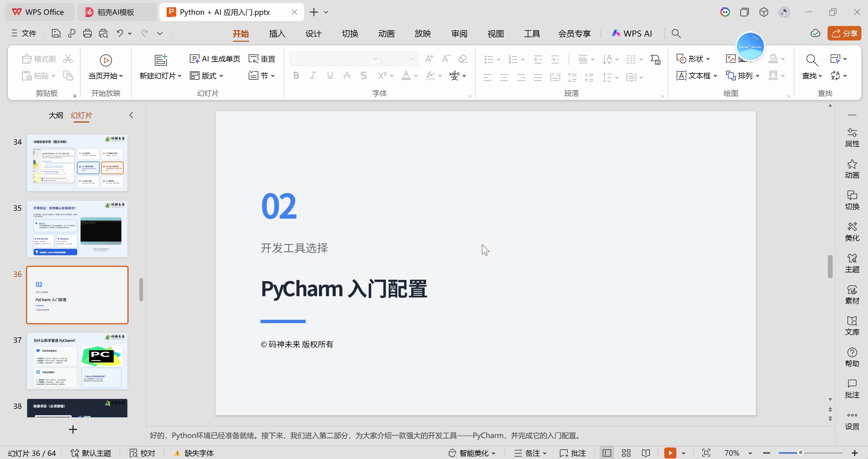Toggle Bold formatting
Screen dimensions: 868x459
(296, 75)
